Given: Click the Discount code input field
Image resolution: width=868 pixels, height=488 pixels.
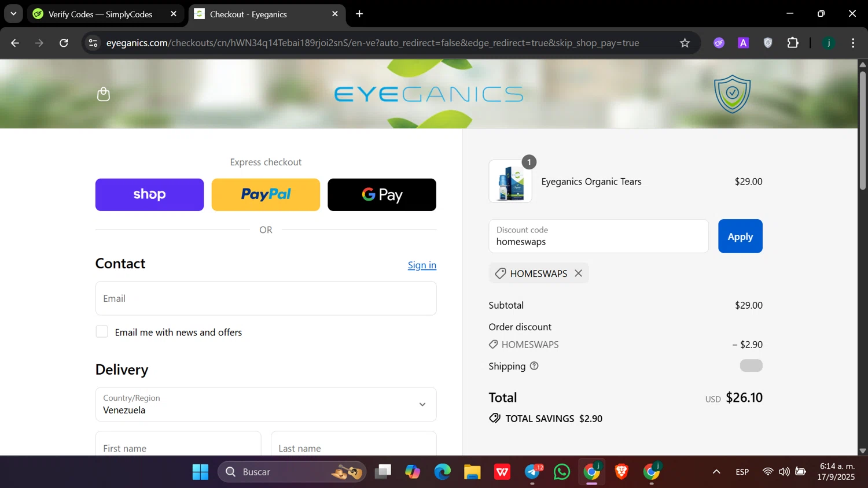Looking at the screenshot, I should (x=598, y=236).
